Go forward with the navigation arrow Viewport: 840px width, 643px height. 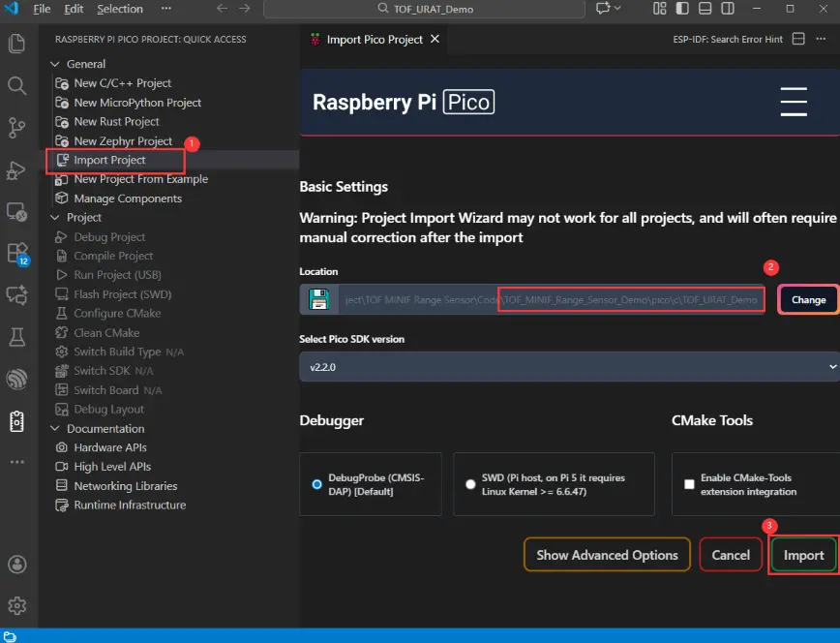244,9
